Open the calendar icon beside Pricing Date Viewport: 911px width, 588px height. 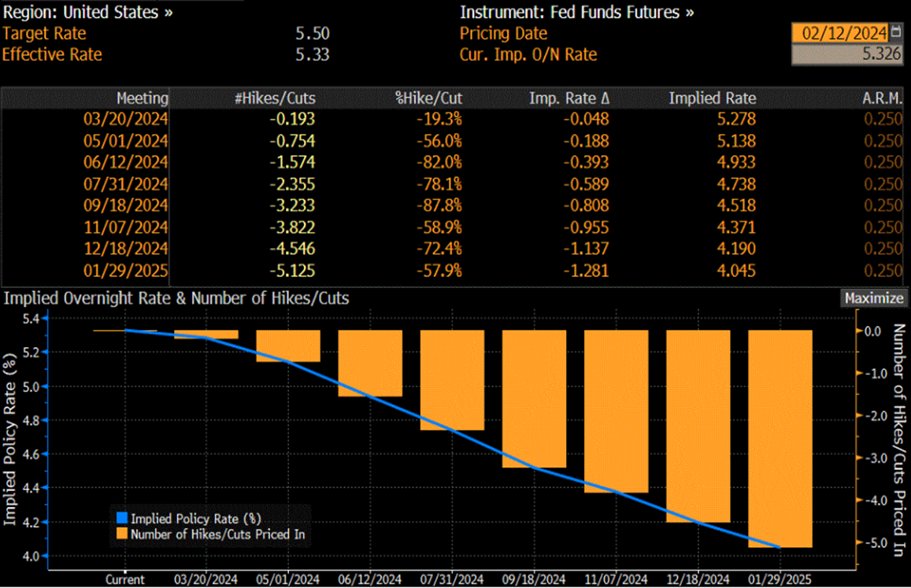[896, 33]
